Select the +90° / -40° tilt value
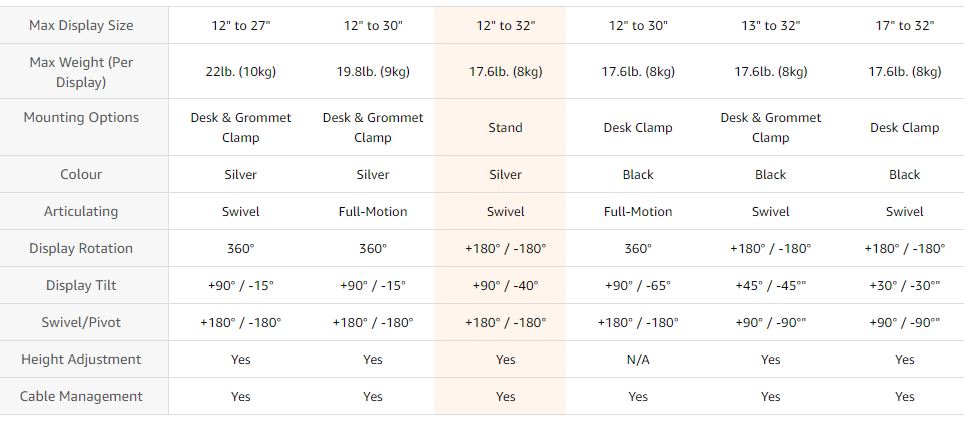This screenshot has width=972, height=421. point(505,285)
